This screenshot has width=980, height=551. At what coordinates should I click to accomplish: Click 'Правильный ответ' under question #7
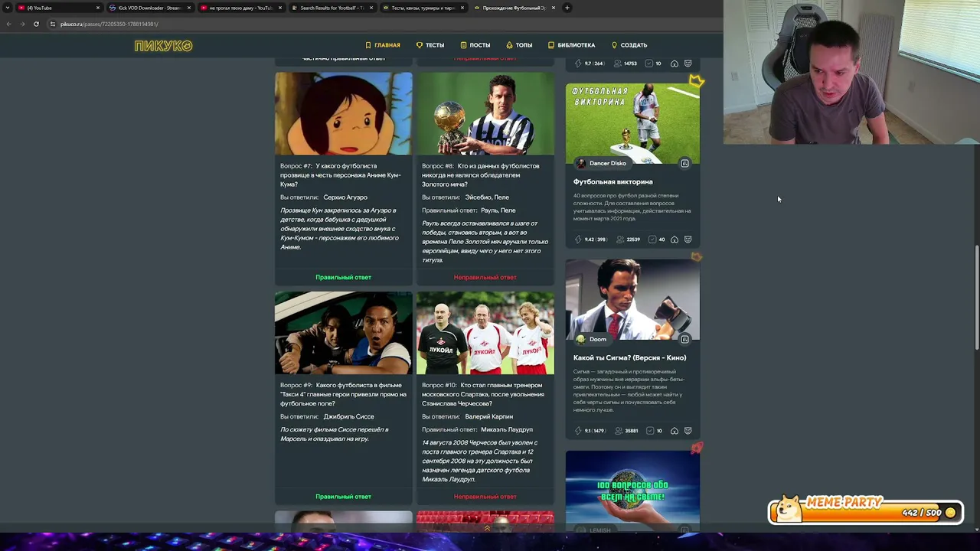click(x=343, y=277)
